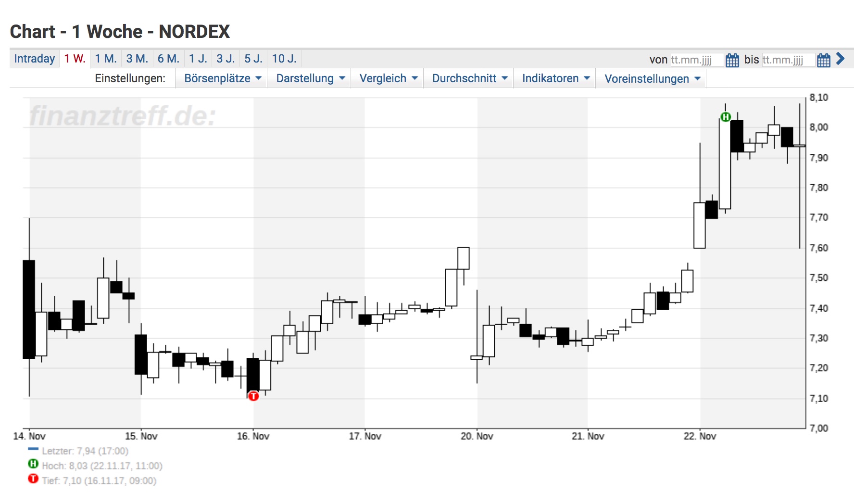Focus the 'bis' end date field
Image resolution: width=854 pixels, height=504 pixels.
point(789,60)
